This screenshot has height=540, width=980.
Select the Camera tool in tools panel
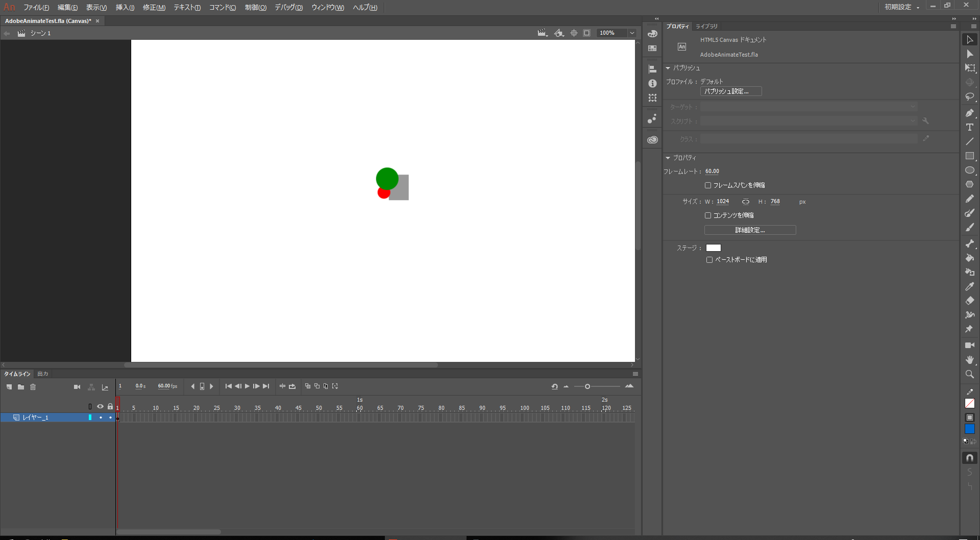click(x=970, y=346)
